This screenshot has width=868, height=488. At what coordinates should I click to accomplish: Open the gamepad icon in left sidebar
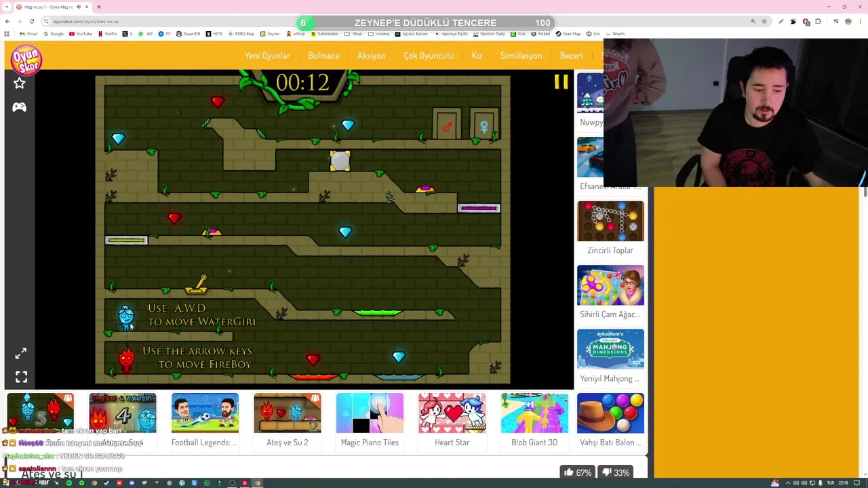19,107
